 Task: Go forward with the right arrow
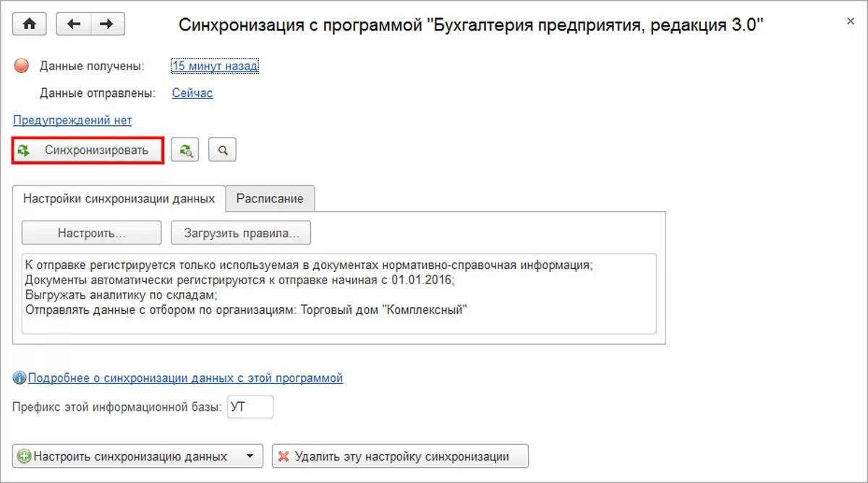point(107,24)
